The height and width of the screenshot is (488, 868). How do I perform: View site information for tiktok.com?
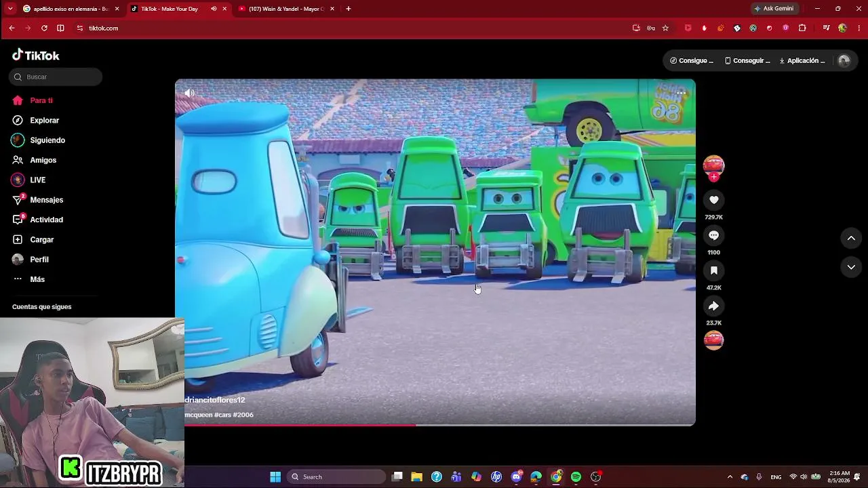79,28
